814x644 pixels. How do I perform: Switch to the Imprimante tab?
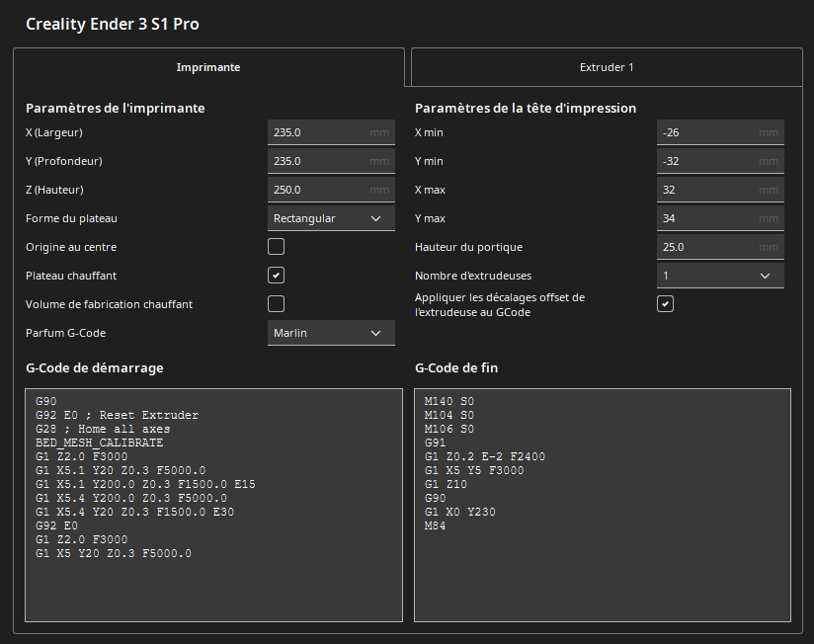click(x=208, y=67)
